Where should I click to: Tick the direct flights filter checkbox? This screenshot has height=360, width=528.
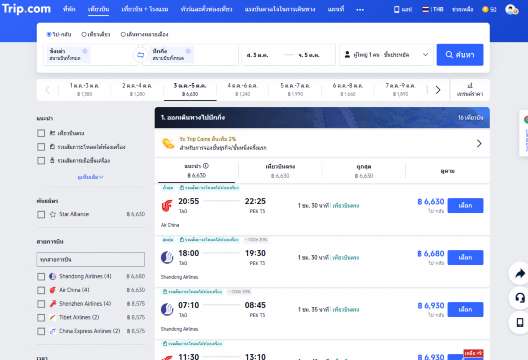[41, 133]
